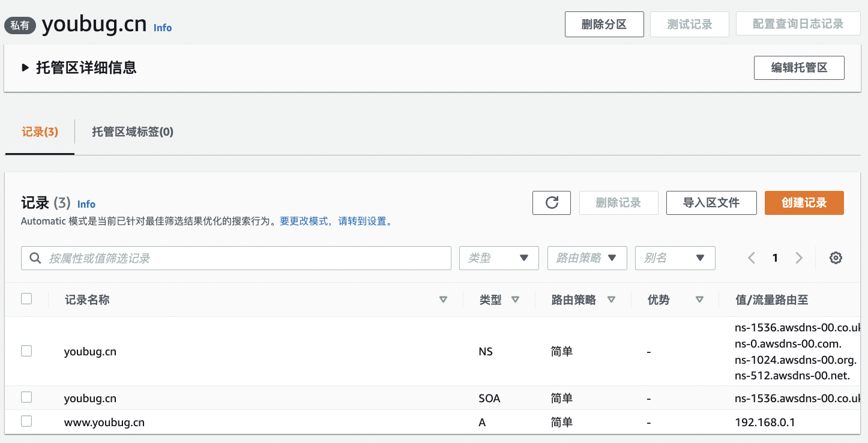Go to previous page arrow

751,258
